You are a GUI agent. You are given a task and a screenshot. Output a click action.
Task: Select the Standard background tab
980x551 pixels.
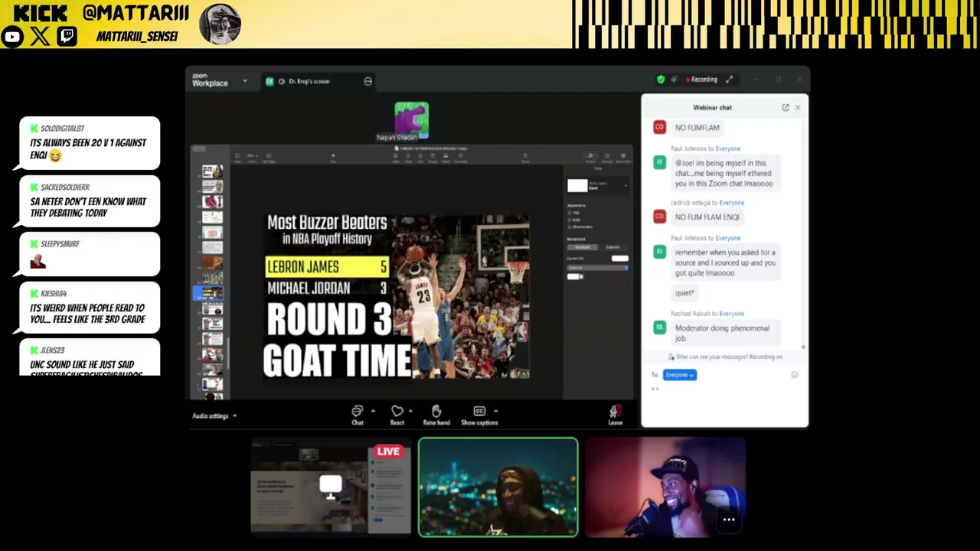(x=582, y=247)
